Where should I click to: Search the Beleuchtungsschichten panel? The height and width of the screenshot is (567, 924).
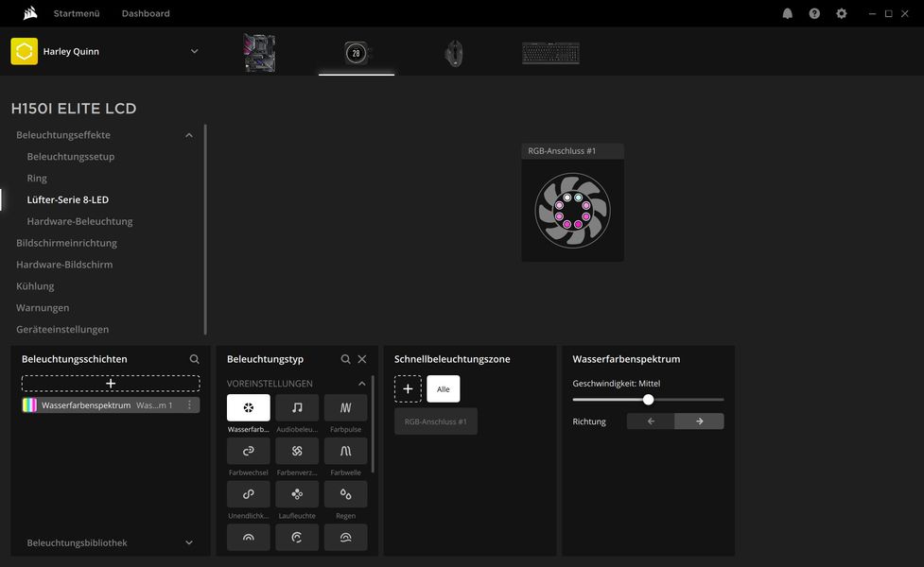point(195,359)
